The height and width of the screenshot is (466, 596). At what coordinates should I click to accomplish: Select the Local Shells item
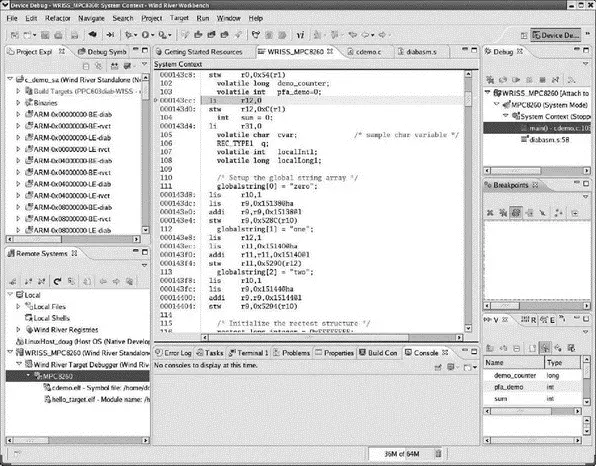(48, 318)
